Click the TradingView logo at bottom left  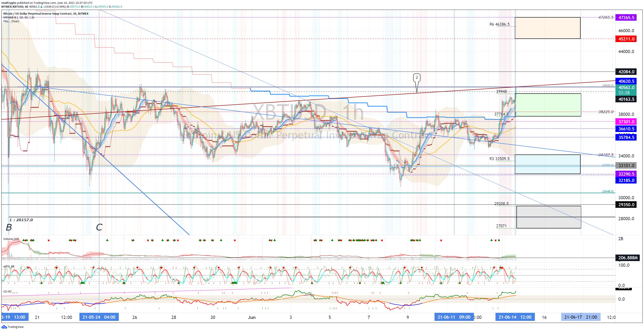[x=13, y=327]
